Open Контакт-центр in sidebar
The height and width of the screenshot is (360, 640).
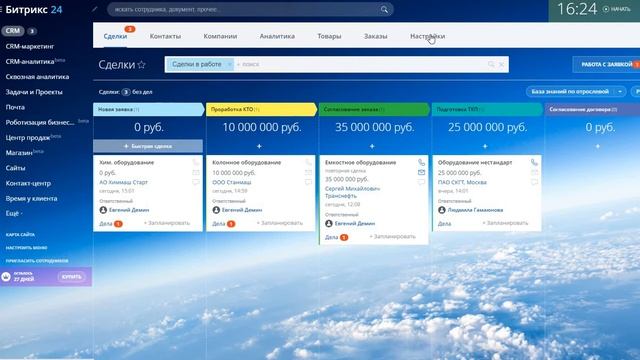28,183
